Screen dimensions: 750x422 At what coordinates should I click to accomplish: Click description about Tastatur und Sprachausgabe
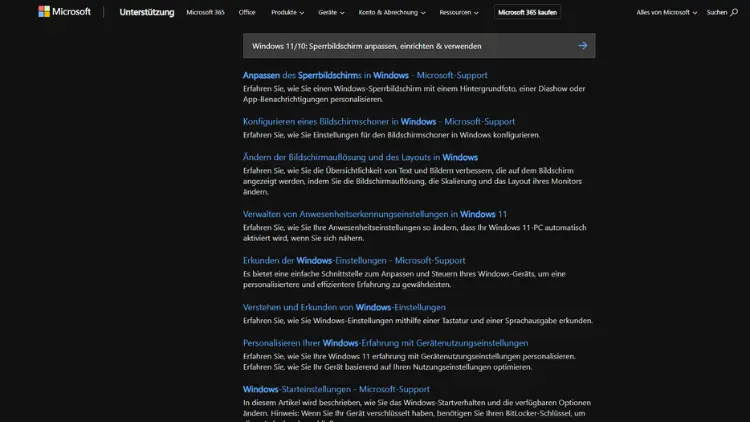tap(418, 321)
